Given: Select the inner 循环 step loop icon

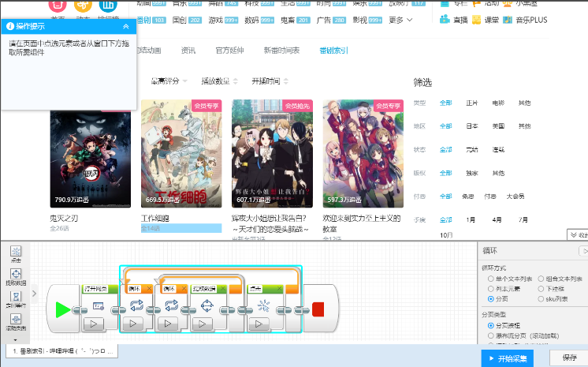Looking at the screenshot, I should 171,305.
